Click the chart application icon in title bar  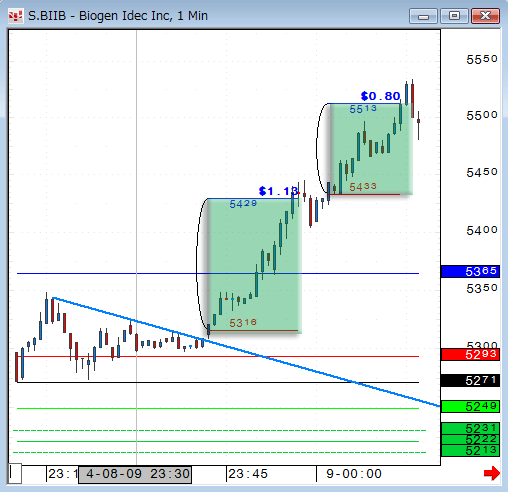point(15,16)
